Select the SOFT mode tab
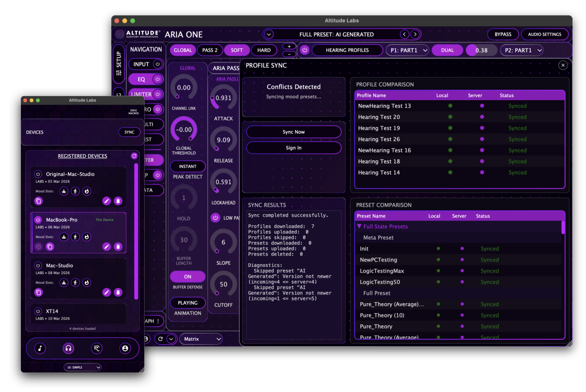Viewport: 586px width, 392px height. point(237,50)
